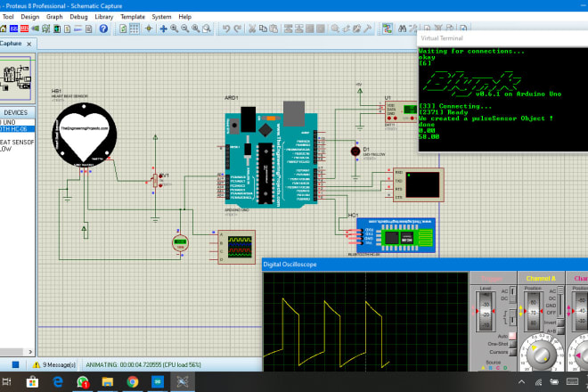
Task: Open the Microsoft Store taskbar icon
Action: (32, 382)
